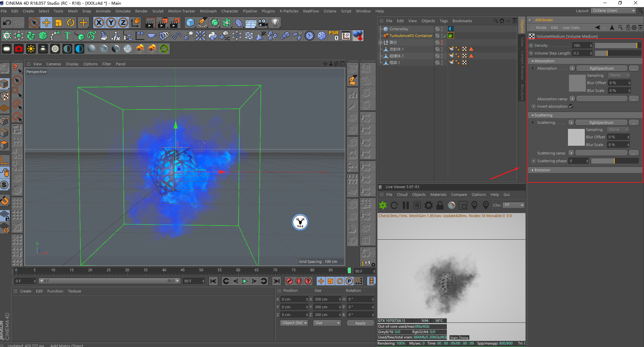Toggle the X axis lock

point(99,23)
